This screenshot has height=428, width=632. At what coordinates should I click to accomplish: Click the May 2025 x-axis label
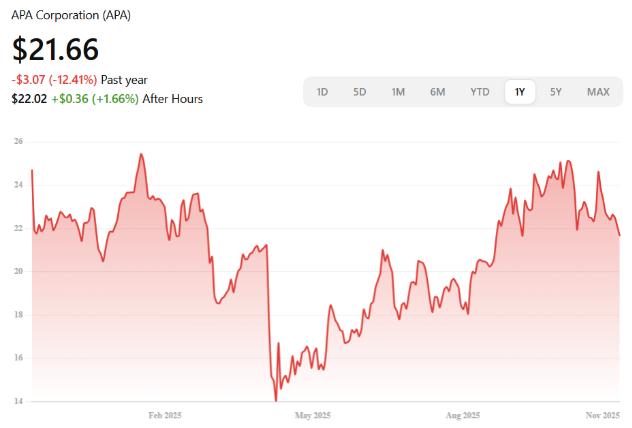pyautogui.click(x=313, y=414)
